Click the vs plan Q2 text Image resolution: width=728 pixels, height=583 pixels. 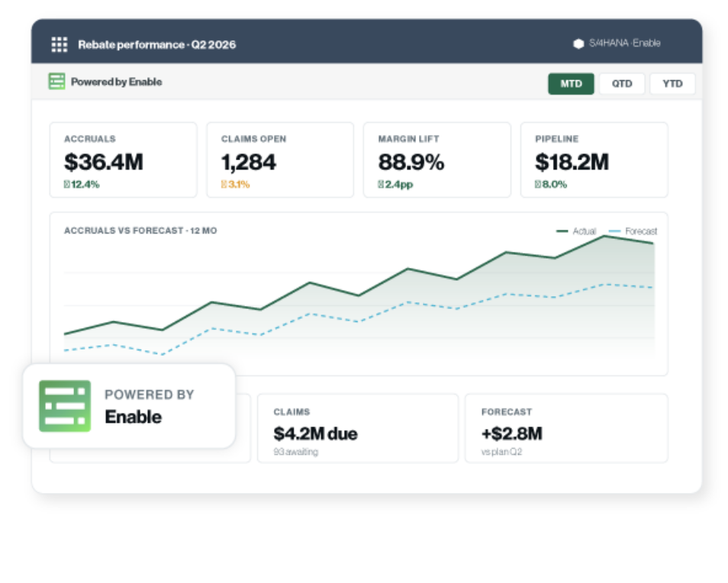pyautogui.click(x=502, y=452)
